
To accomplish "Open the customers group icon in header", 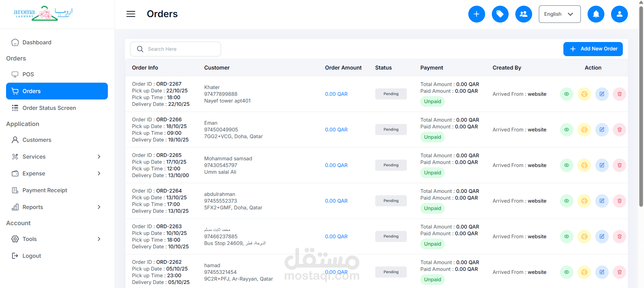I will coord(523,14).
